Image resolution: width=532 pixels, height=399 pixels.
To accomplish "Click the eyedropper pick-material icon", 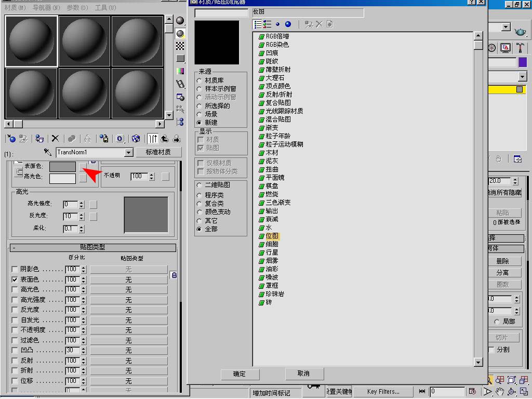I will (x=48, y=152).
